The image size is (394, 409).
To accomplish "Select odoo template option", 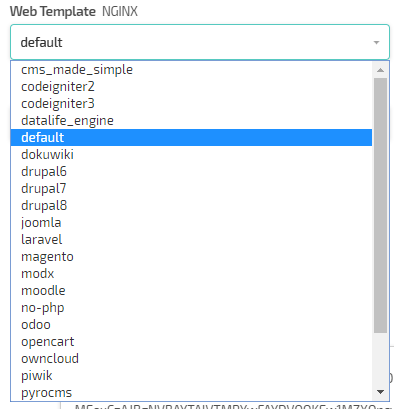I will coord(191,325).
